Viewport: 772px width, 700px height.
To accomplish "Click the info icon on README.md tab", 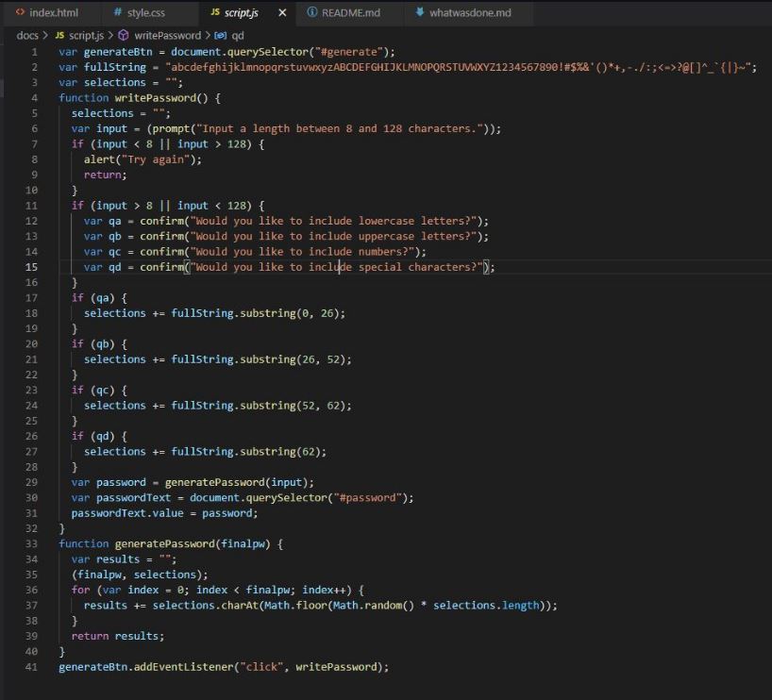I will [x=312, y=12].
